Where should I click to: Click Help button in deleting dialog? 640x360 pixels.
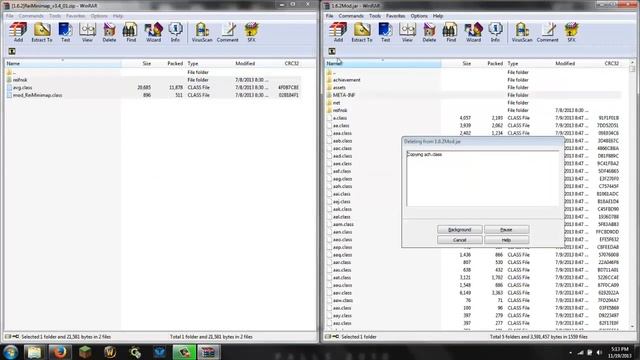506,240
